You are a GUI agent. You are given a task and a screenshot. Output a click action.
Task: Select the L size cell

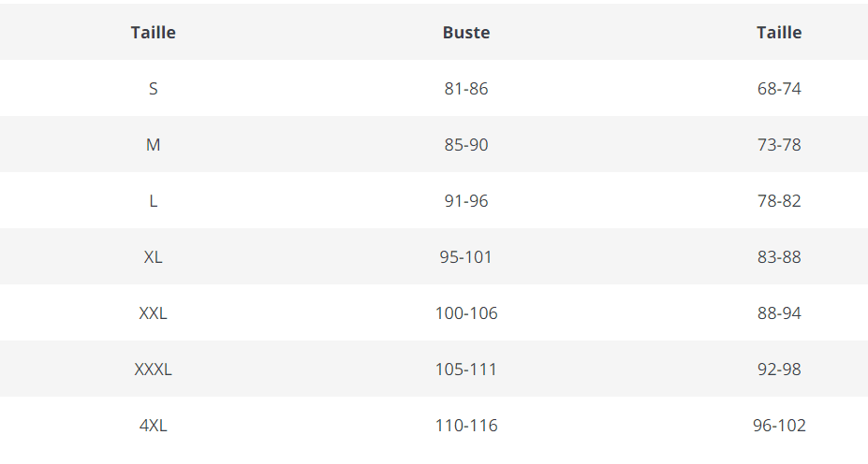coord(154,201)
